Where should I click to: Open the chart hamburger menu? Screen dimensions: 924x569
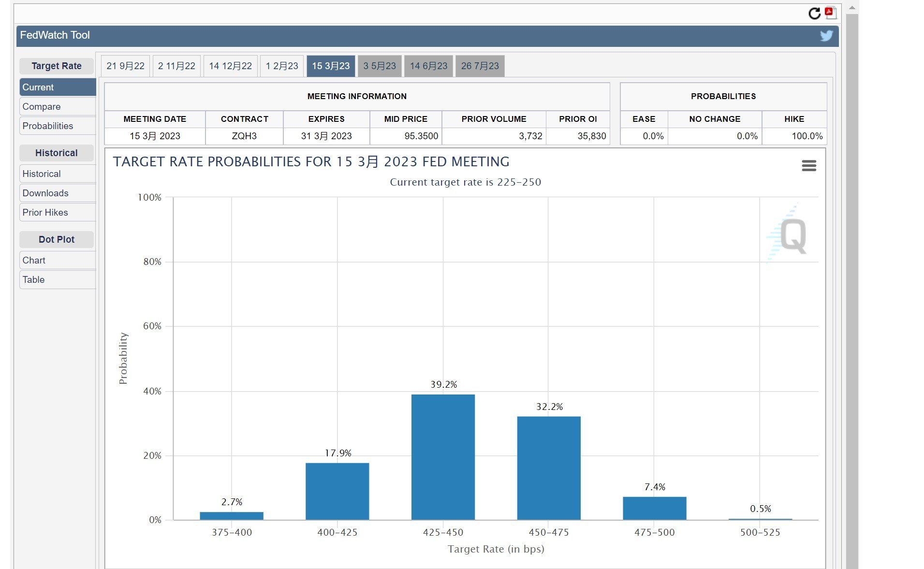(809, 166)
